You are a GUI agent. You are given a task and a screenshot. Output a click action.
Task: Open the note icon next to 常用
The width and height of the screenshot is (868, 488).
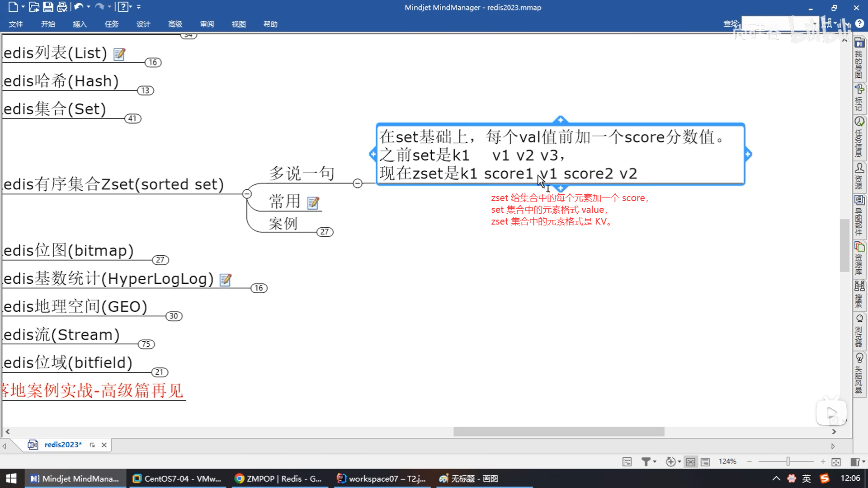pyautogui.click(x=313, y=203)
